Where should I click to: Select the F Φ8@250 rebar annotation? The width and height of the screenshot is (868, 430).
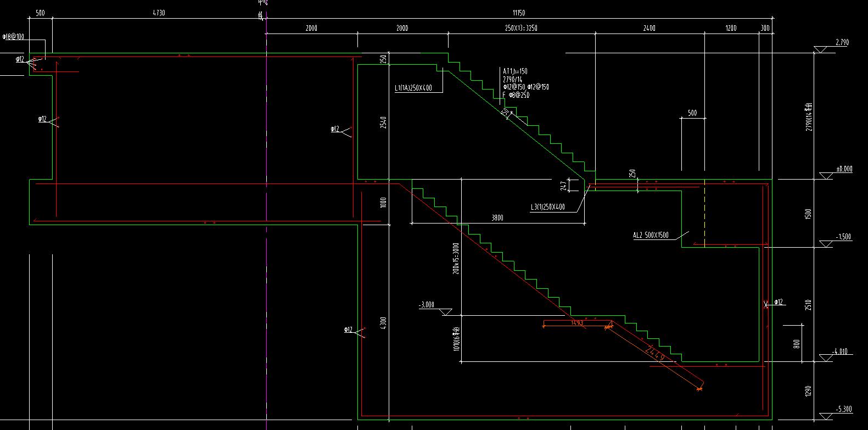[x=516, y=95]
